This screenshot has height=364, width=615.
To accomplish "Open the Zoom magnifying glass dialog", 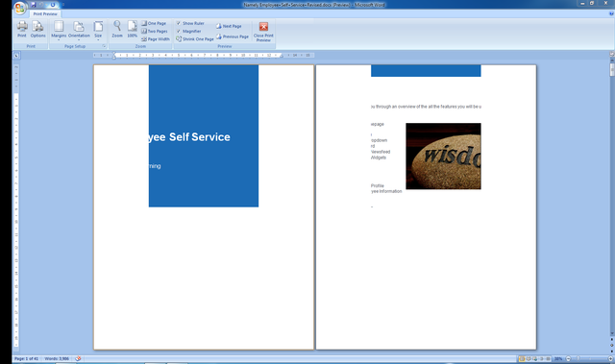I will coord(117,30).
